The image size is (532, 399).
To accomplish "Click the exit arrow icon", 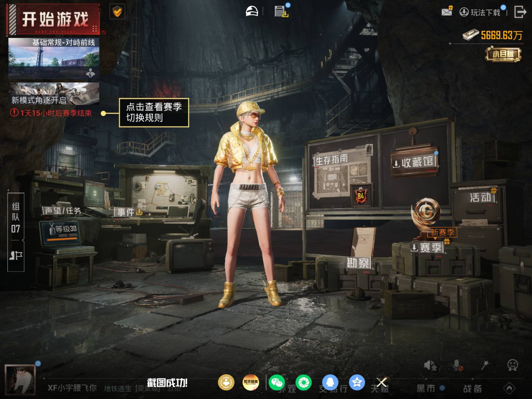I will (x=520, y=12).
